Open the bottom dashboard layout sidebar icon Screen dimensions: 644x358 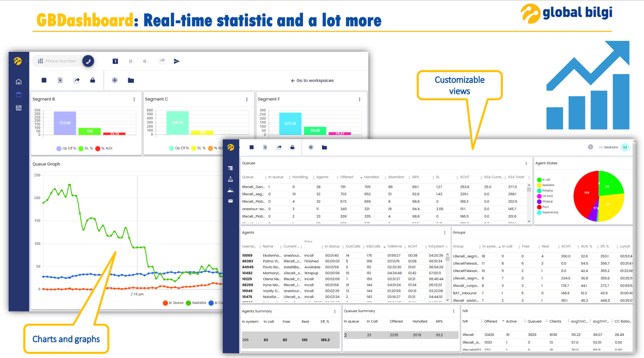(19, 108)
